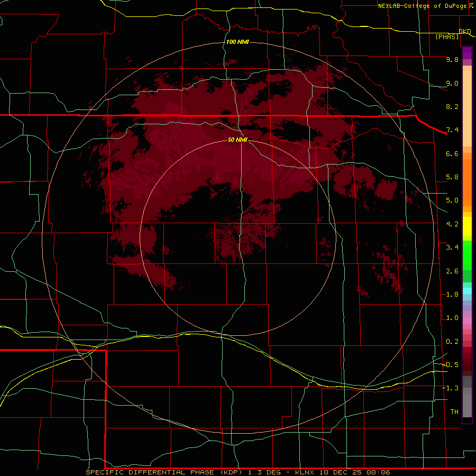
Task: Select the -1.3 scale value
Action: pyautogui.click(x=450, y=388)
